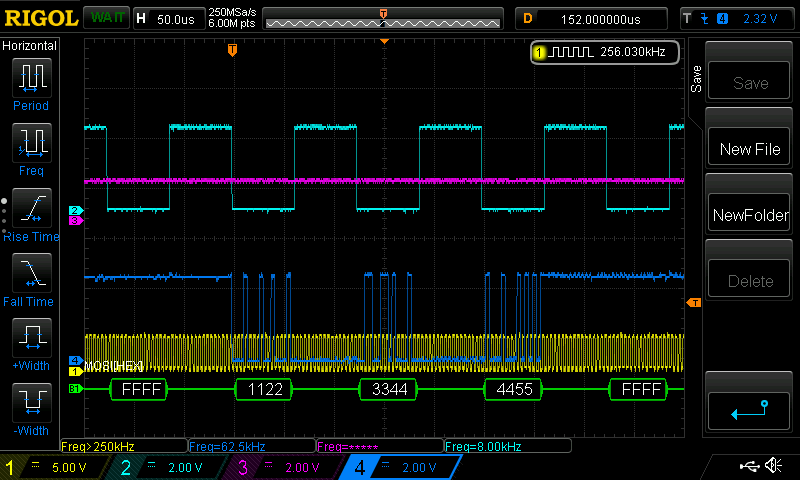This screenshot has width=800, height=480.
Task: Click the Save side tab label
Action: 696,79
